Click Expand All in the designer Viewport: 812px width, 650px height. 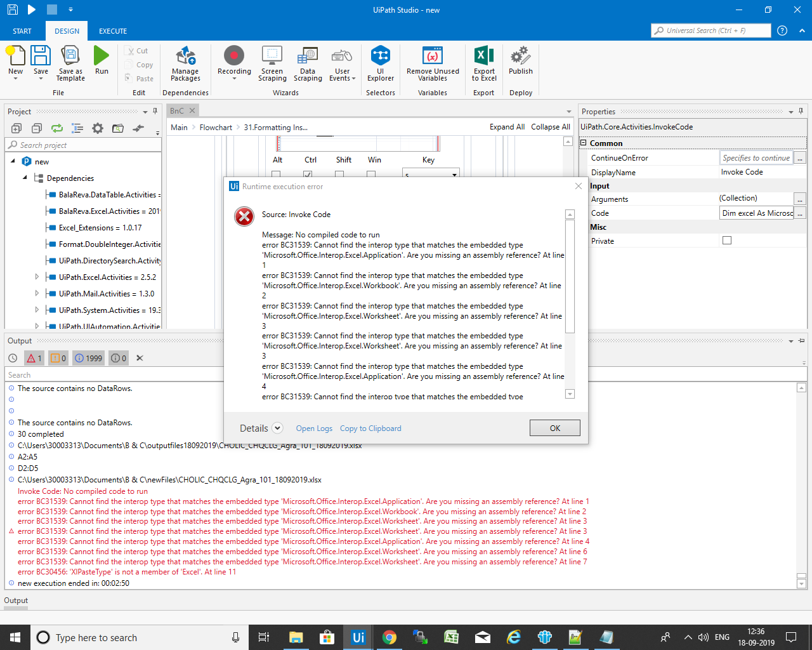coord(507,127)
